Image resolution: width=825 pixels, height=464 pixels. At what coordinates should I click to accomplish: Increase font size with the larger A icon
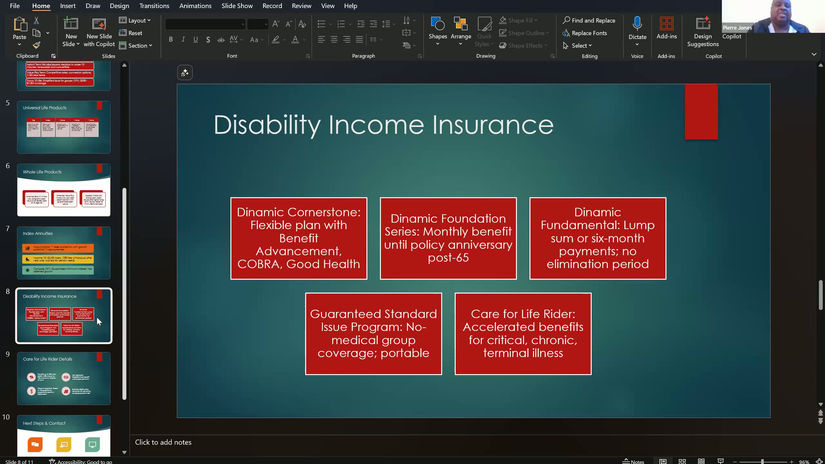click(x=276, y=24)
